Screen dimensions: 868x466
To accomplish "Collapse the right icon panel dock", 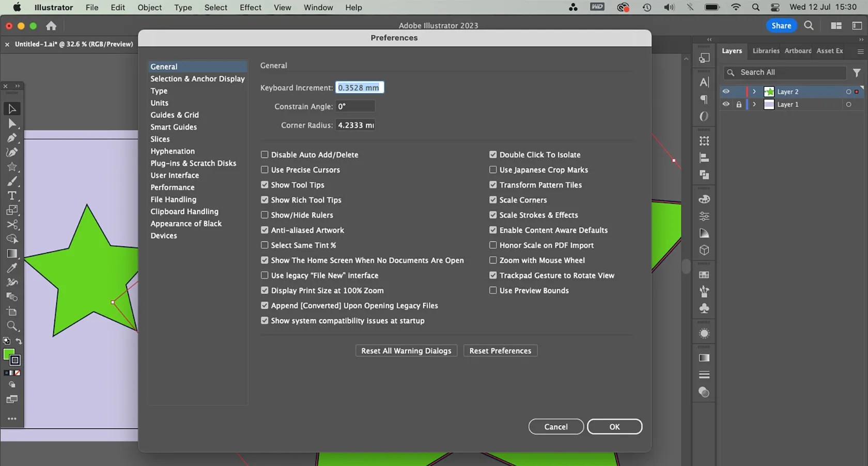I will (x=708, y=39).
